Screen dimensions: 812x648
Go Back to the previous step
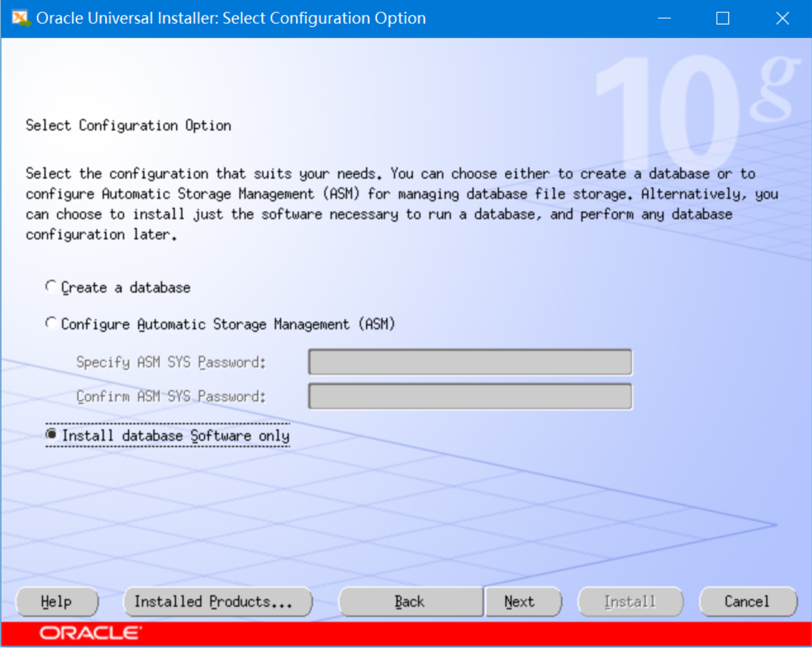click(x=411, y=601)
